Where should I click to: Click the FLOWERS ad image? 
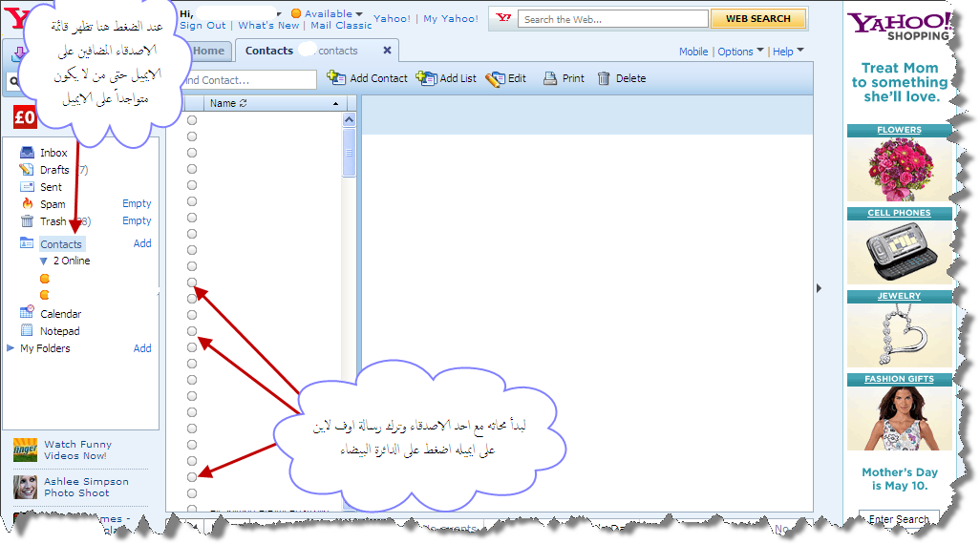point(900,169)
